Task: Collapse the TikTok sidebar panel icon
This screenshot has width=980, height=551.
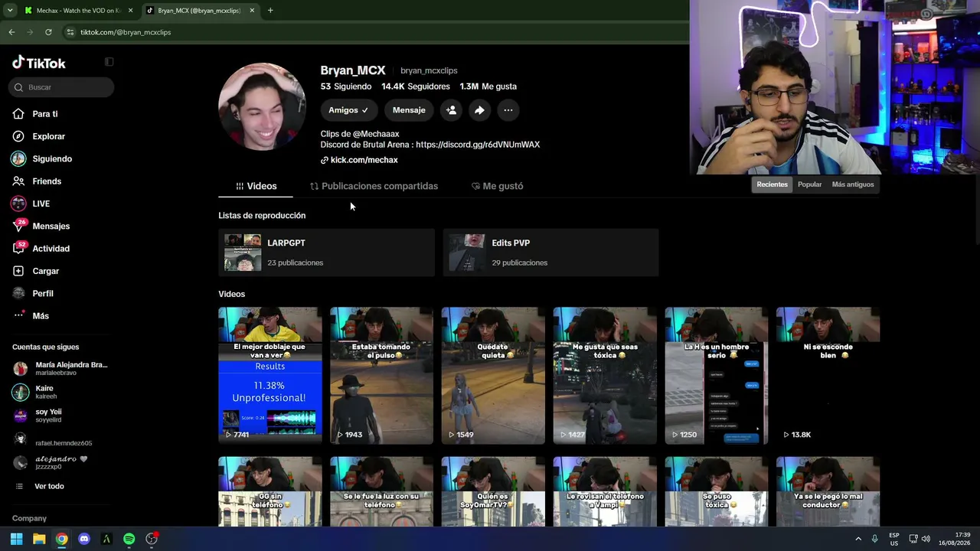Action: pyautogui.click(x=109, y=62)
